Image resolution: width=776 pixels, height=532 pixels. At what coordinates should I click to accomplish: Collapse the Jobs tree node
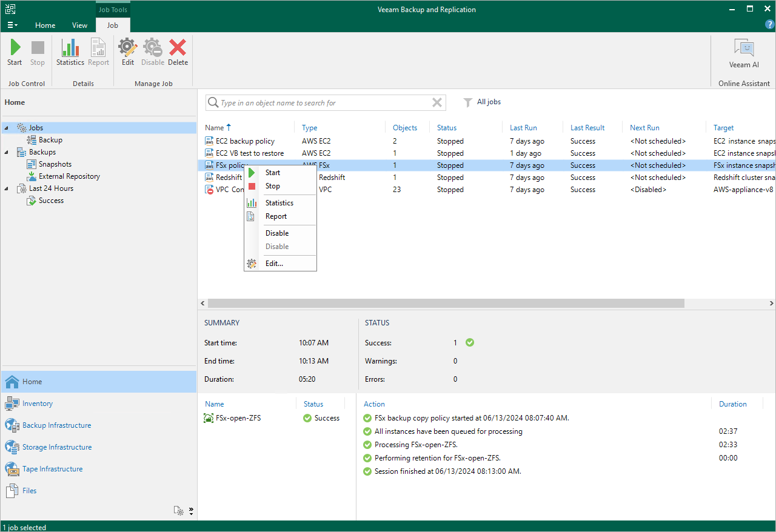[x=7, y=128]
